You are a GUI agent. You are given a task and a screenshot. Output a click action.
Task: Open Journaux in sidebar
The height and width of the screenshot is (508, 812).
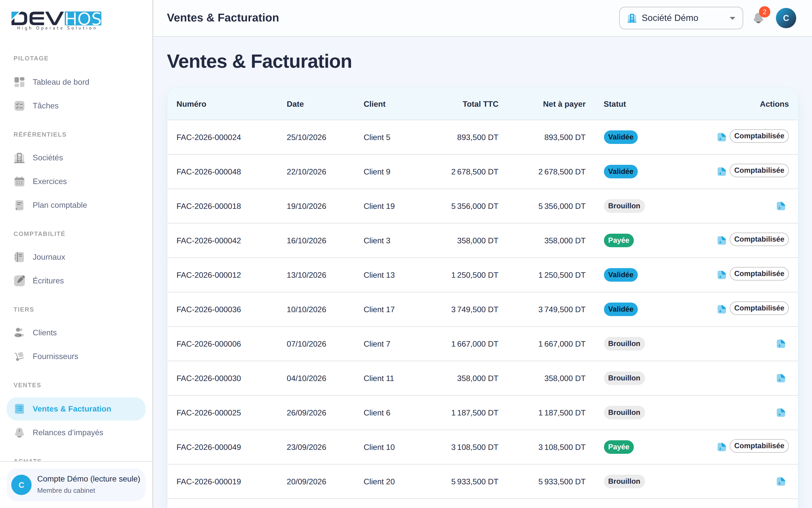point(76,257)
